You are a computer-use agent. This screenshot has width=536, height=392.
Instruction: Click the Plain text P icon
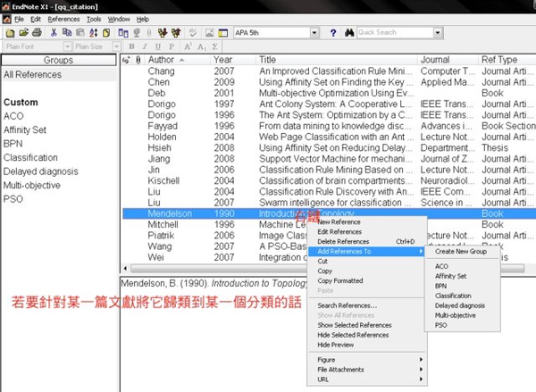pyautogui.click(x=172, y=46)
